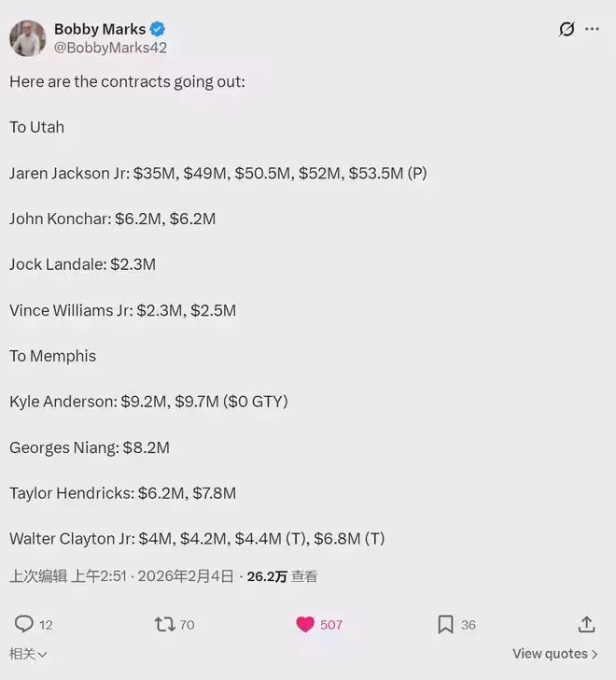
Task: Click the blue verified badge
Action: 158,29
